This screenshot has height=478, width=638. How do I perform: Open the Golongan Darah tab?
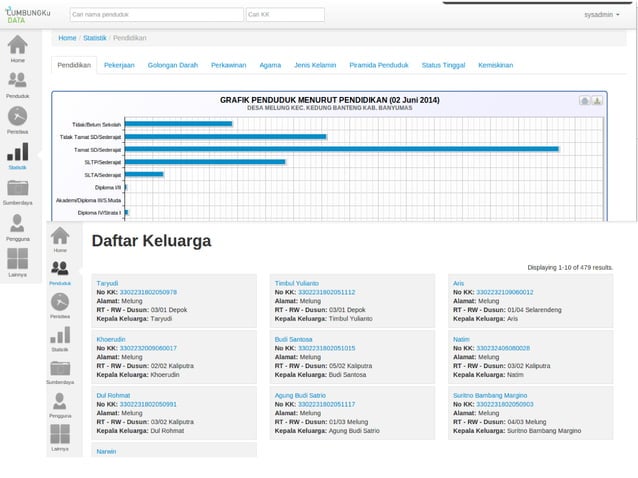coord(172,65)
